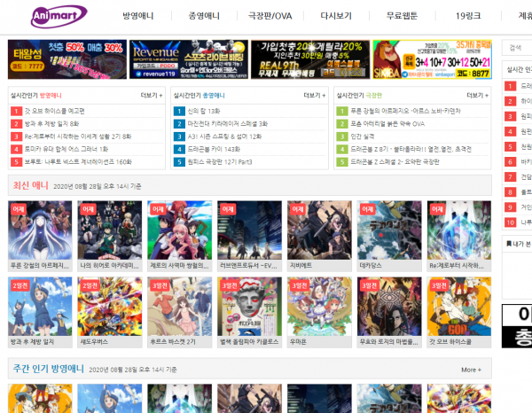532x413 pixels.
Task: Open the 방영애니 menu
Action: click(x=137, y=16)
